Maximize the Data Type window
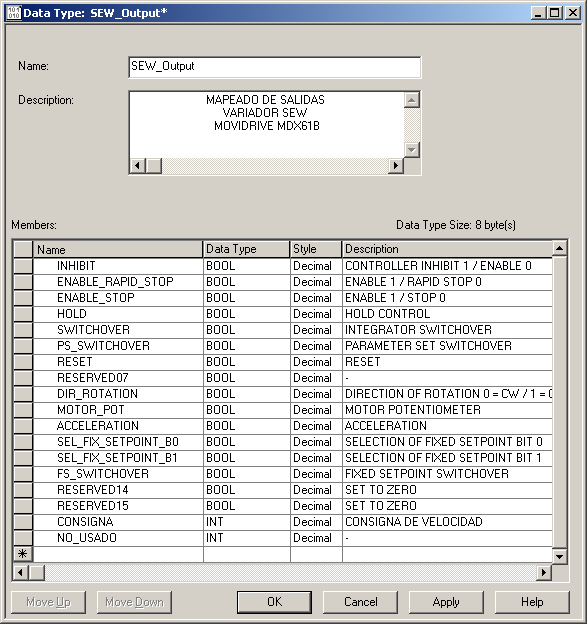The height and width of the screenshot is (624, 587). pos(554,13)
